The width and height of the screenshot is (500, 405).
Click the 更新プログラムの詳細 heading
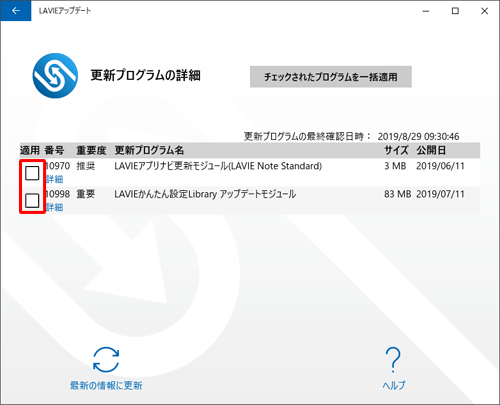[145, 75]
